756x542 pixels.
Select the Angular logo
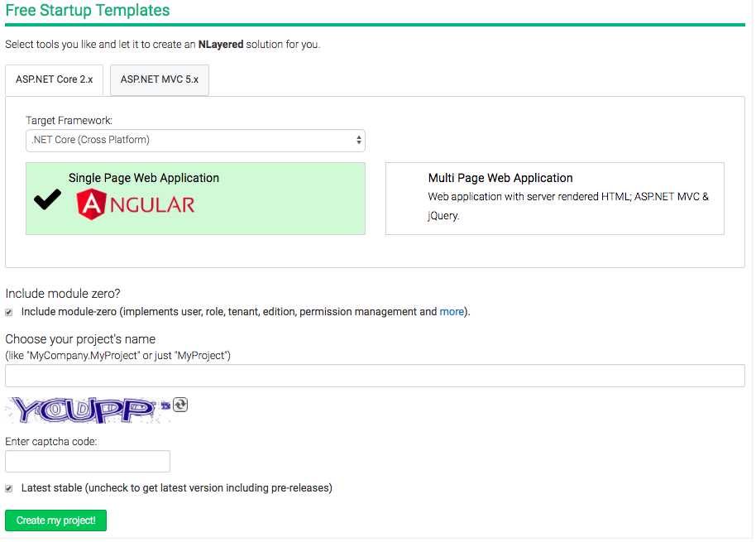[136, 204]
